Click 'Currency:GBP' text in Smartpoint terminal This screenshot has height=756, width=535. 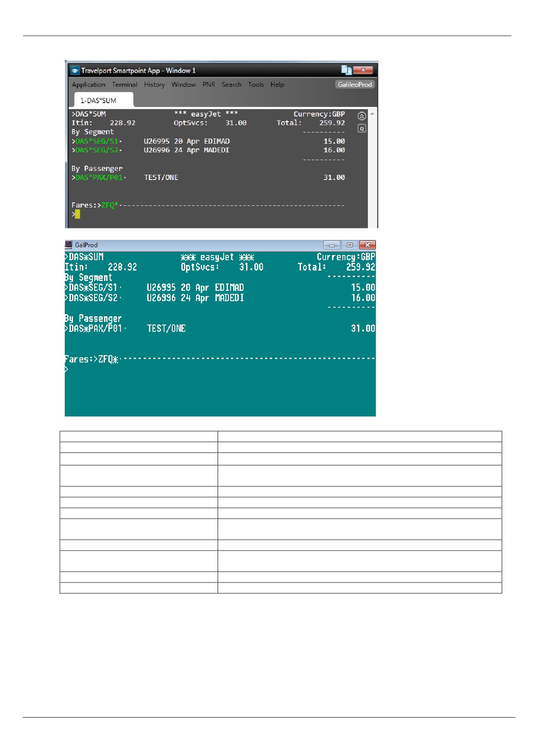(319, 114)
